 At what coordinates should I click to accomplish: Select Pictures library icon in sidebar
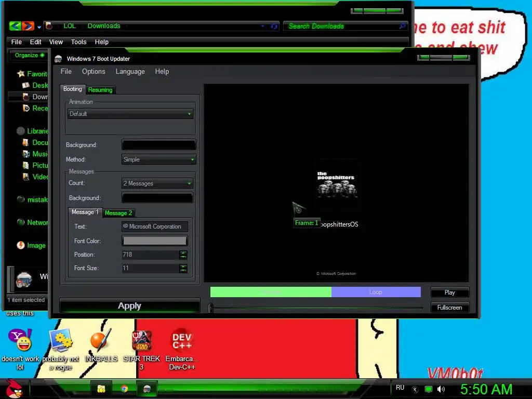pyautogui.click(x=26, y=165)
